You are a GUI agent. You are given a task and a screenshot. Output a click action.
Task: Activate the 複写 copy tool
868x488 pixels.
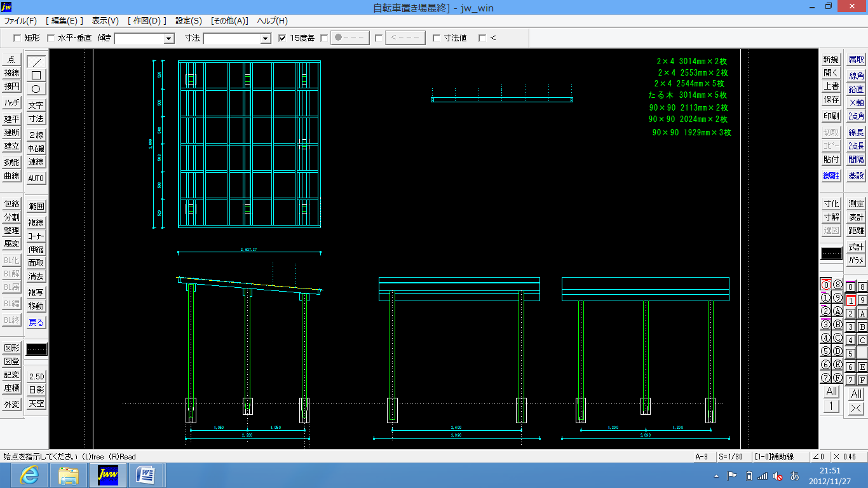click(x=36, y=293)
